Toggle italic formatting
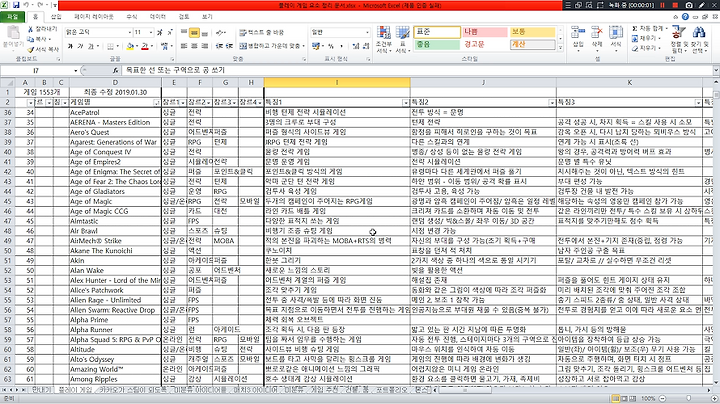Screen dimensions: 720x404 80,46
